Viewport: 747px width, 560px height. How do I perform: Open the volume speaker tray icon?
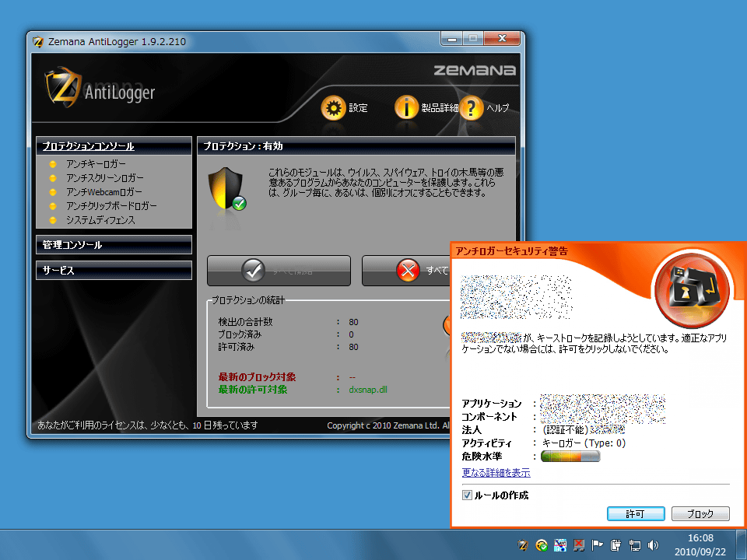tap(653, 544)
